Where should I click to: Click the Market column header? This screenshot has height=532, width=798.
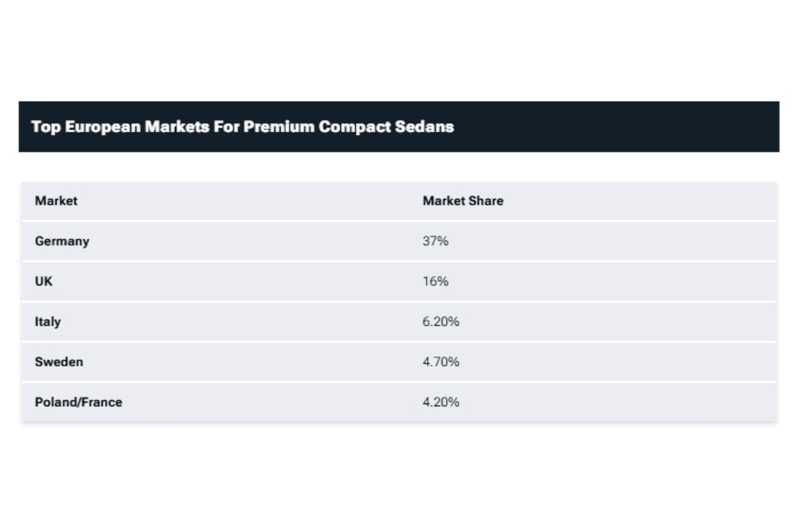pos(56,201)
